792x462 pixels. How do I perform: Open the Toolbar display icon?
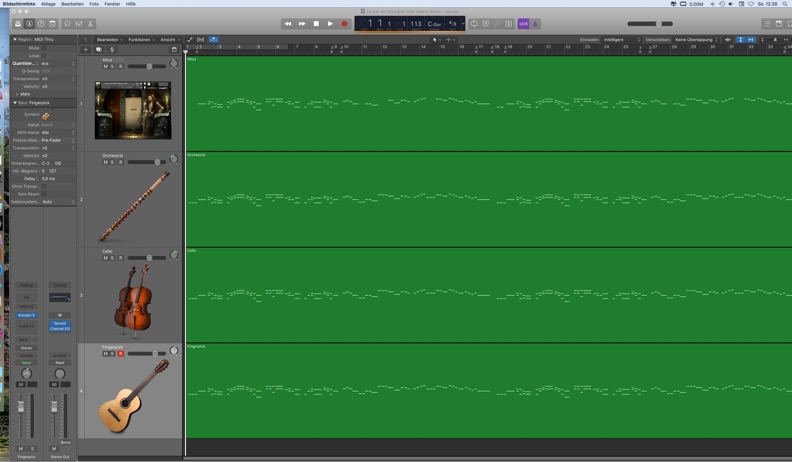pos(53,24)
